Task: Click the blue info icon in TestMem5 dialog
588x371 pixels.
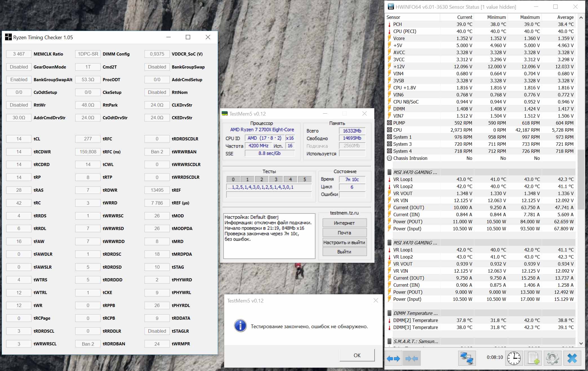Action: pyautogui.click(x=240, y=326)
